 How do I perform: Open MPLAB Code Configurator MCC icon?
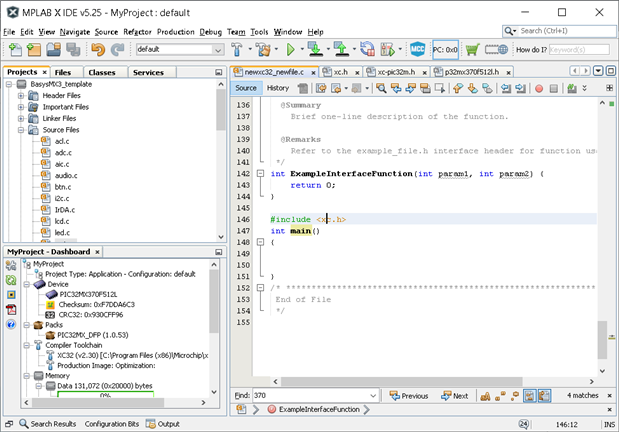click(x=418, y=49)
